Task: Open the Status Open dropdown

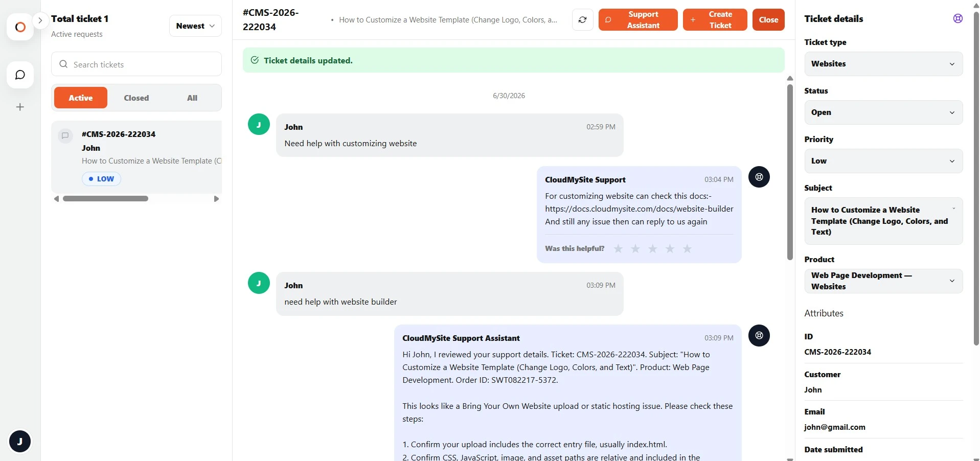Action: pyautogui.click(x=883, y=112)
